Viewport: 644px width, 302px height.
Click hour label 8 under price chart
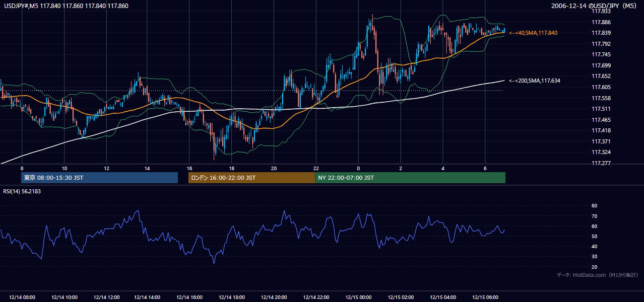(22, 168)
